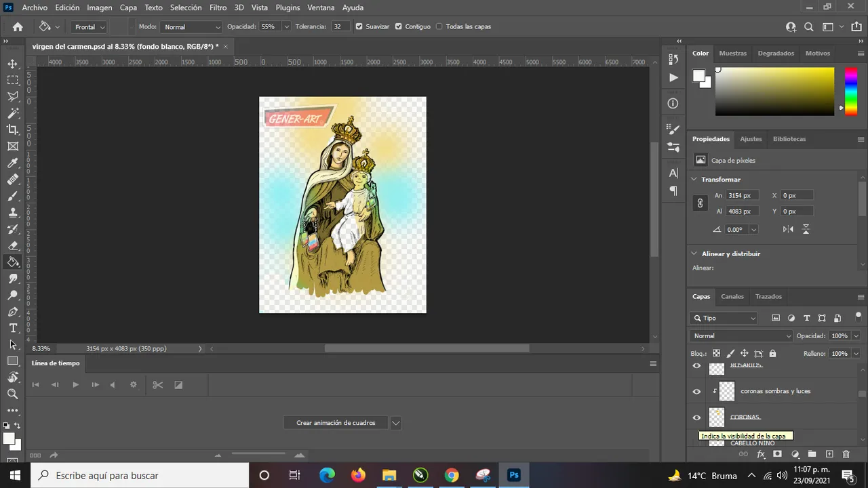This screenshot has width=868, height=488.
Task: Select the Path Selection tool
Action: point(13,344)
